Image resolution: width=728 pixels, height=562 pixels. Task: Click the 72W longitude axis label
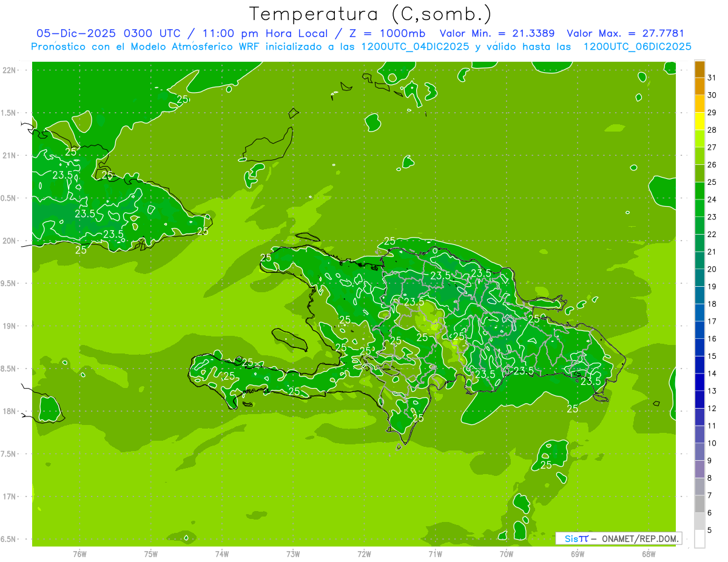tap(364, 554)
